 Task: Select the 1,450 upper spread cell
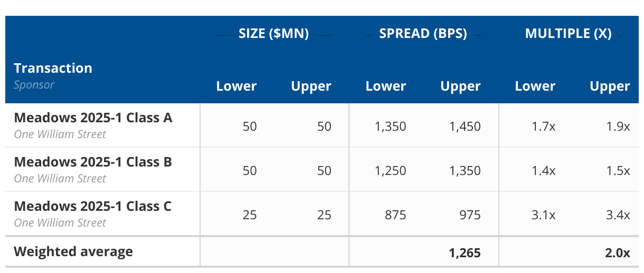tap(465, 126)
